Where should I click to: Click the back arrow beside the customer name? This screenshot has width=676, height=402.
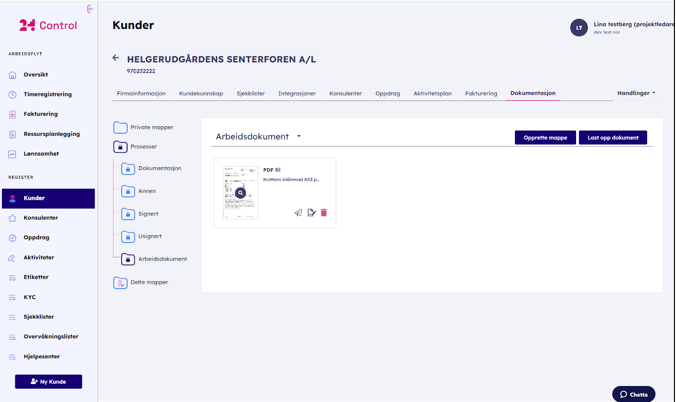pos(116,58)
